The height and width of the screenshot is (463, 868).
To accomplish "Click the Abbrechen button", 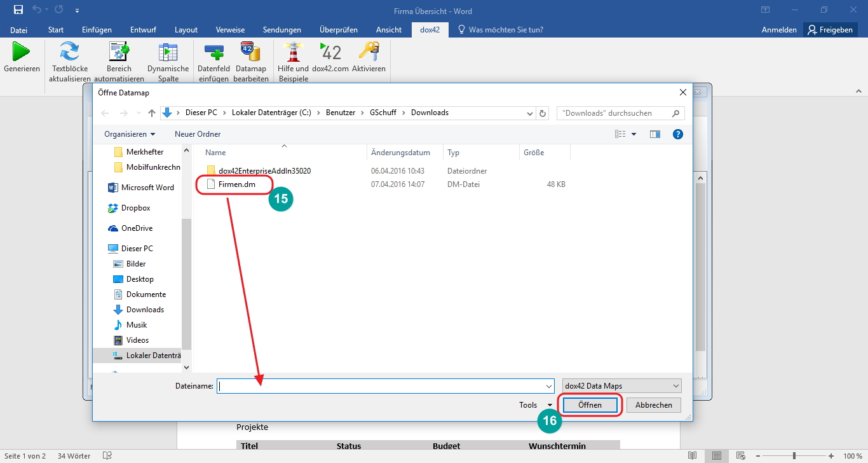I will [x=654, y=405].
